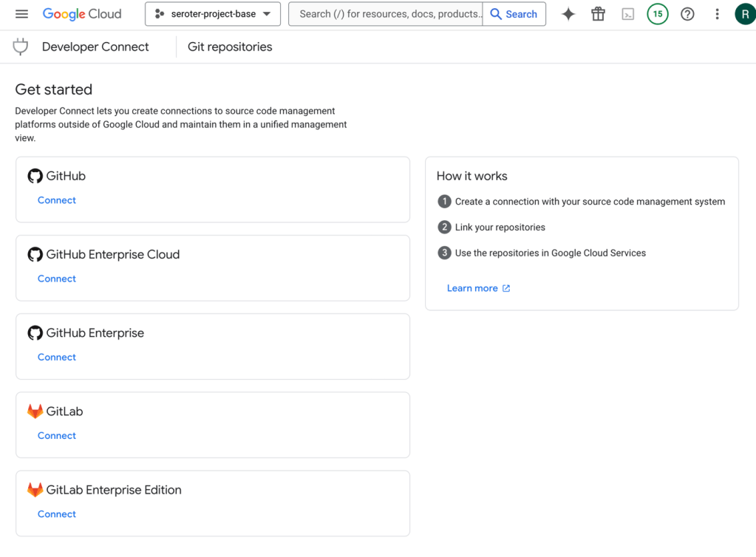Connect to GitHub Enterprise
Image resolution: width=756 pixels, height=557 pixels.
[57, 357]
